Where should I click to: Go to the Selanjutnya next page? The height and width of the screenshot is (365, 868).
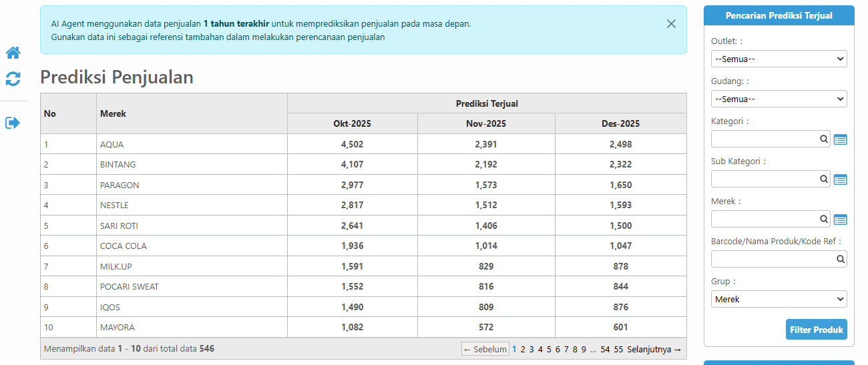click(x=654, y=349)
